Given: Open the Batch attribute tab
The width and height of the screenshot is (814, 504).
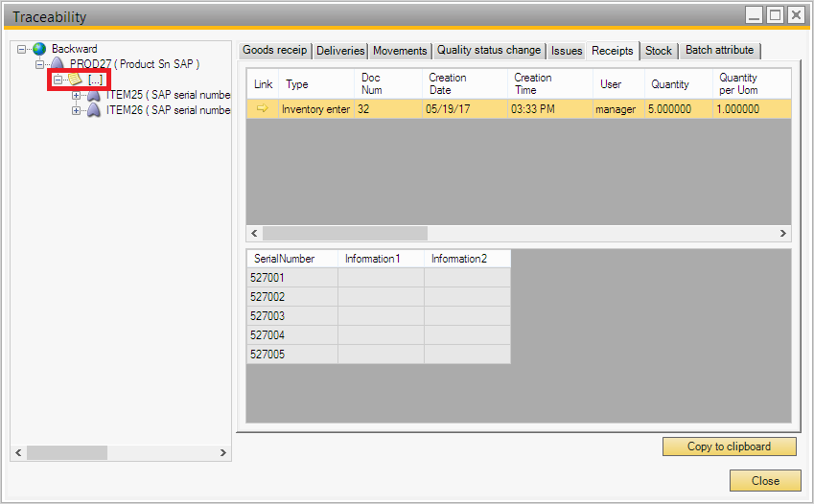Looking at the screenshot, I should point(719,50).
